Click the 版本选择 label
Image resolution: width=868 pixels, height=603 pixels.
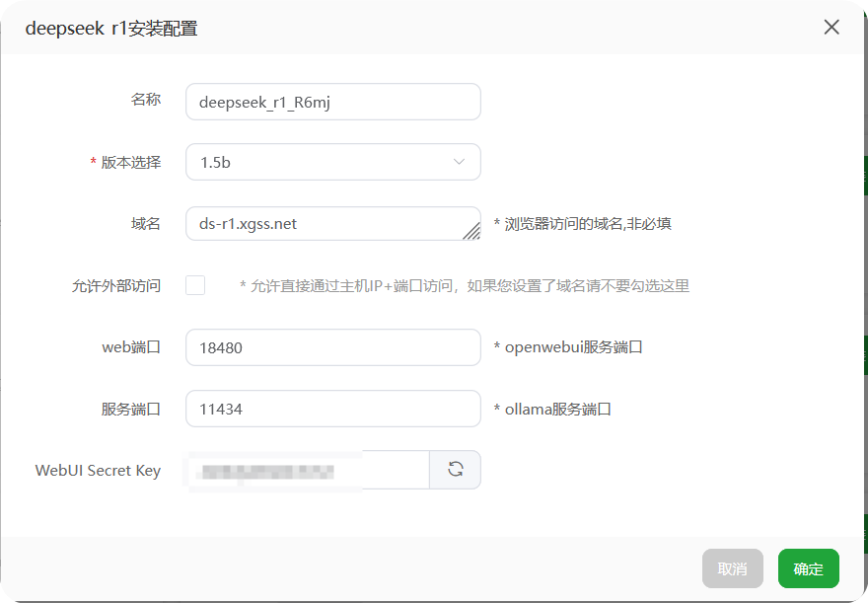(x=130, y=163)
